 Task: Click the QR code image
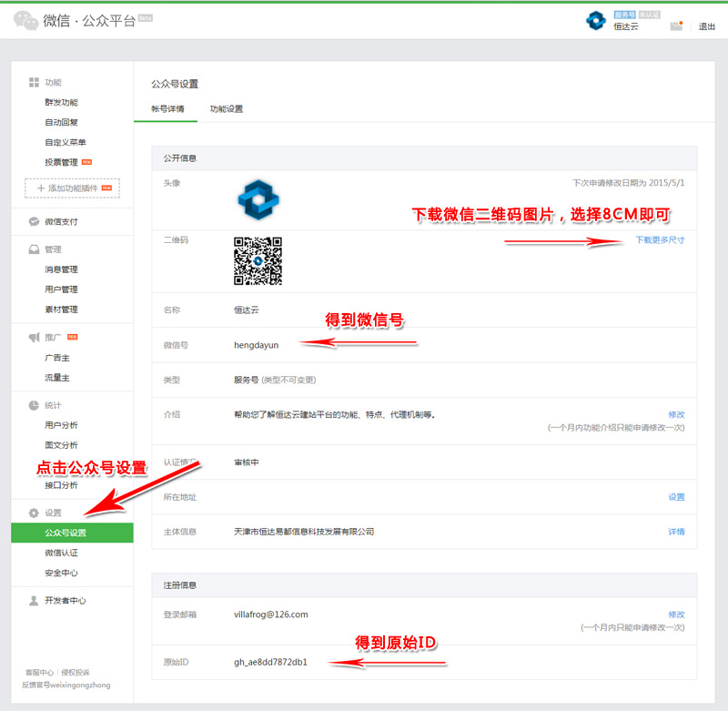pyautogui.click(x=258, y=261)
